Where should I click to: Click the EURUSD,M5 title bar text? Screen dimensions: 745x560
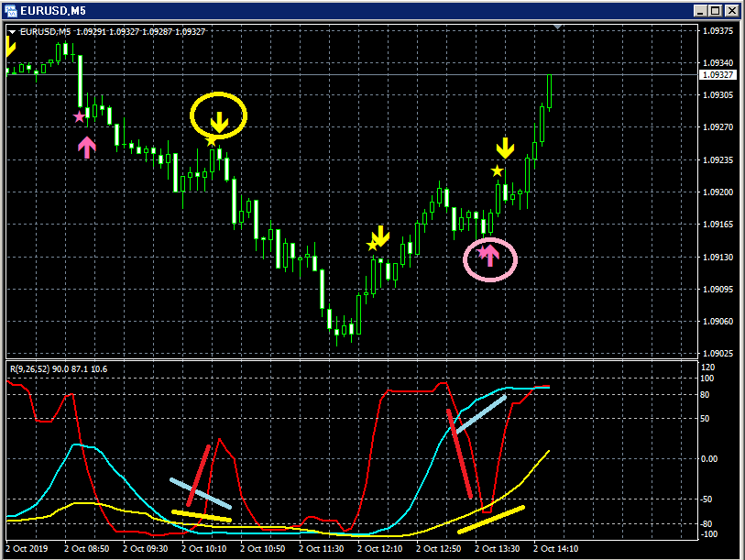[53, 10]
